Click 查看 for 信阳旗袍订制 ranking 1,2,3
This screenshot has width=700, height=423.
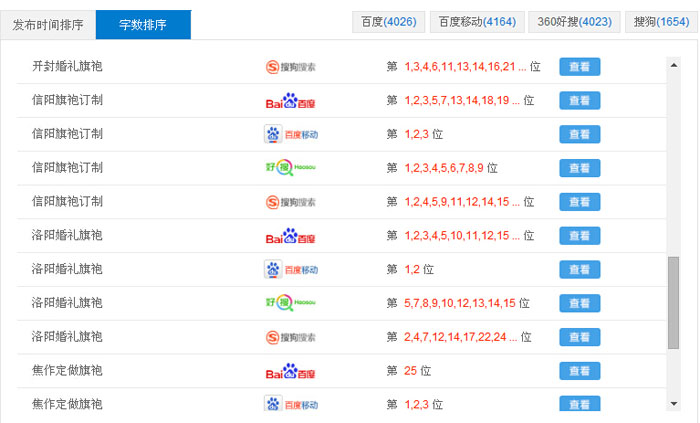coord(579,134)
